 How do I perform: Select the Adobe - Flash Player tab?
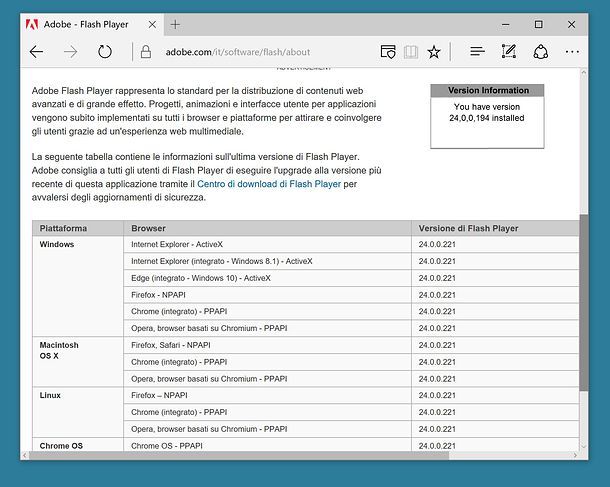click(92, 25)
